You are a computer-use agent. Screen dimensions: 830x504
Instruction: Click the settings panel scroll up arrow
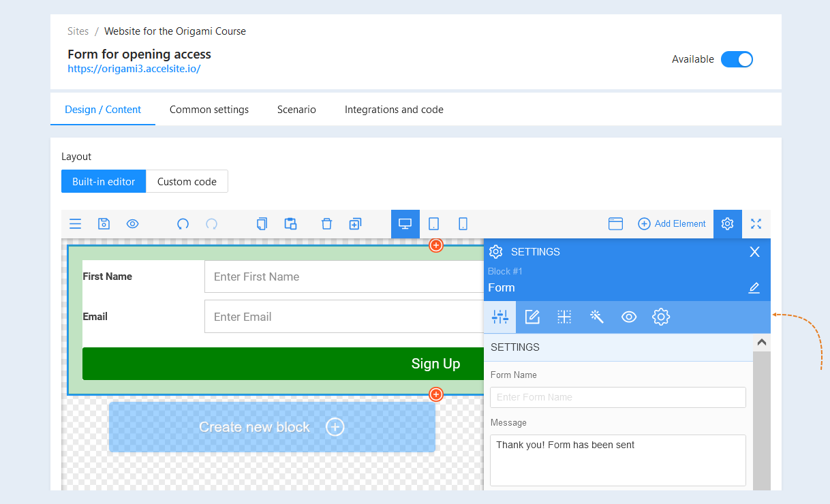click(x=762, y=343)
